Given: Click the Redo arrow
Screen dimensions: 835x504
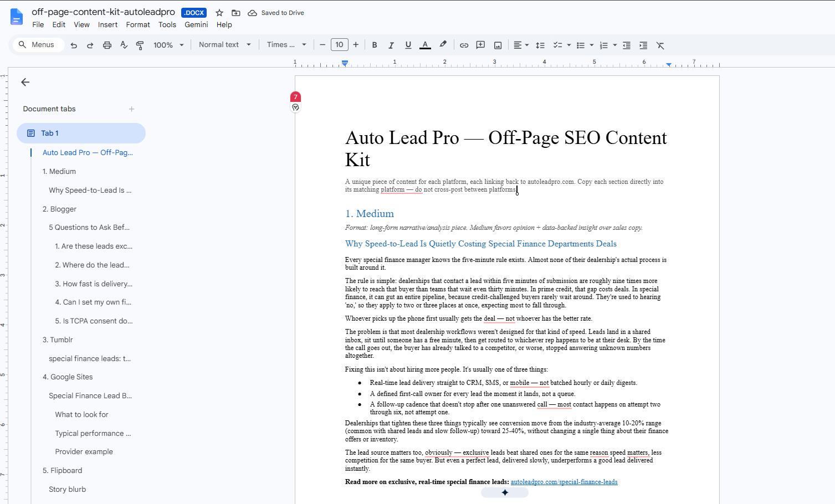Looking at the screenshot, I should pyautogui.click(x=90, y=45).
